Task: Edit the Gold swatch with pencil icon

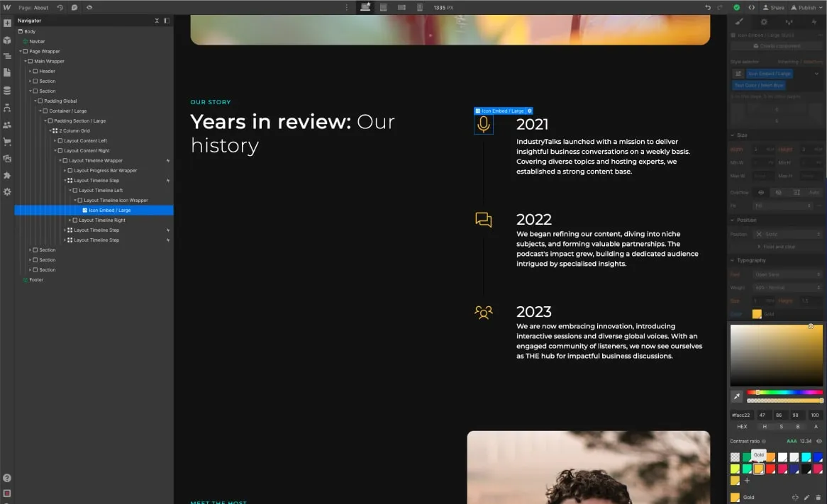Action: [x=806, y=497]
